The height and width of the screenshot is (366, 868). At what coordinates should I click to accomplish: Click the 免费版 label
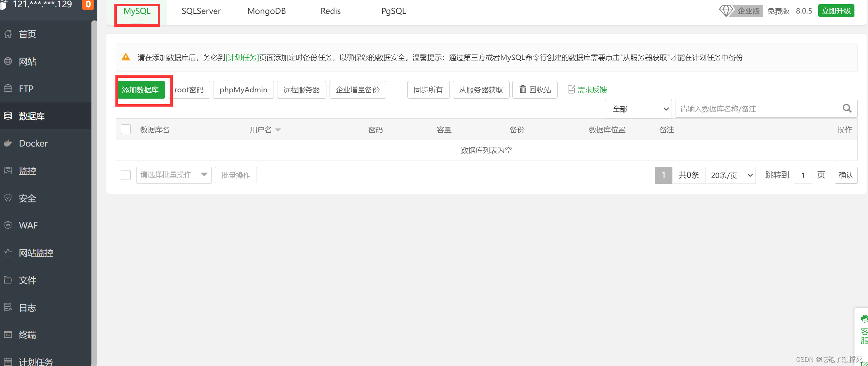pyautogui.click(x=778, y=11)
